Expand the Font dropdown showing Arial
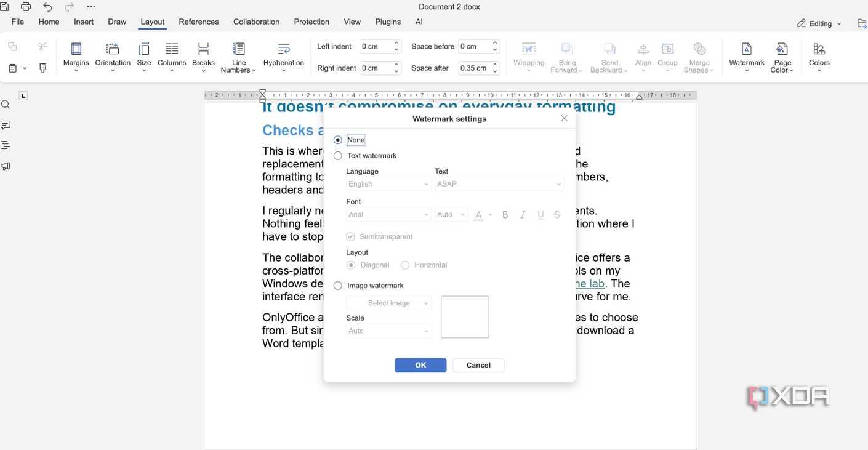Screen dimensions: 868x450 coord(388,215)
